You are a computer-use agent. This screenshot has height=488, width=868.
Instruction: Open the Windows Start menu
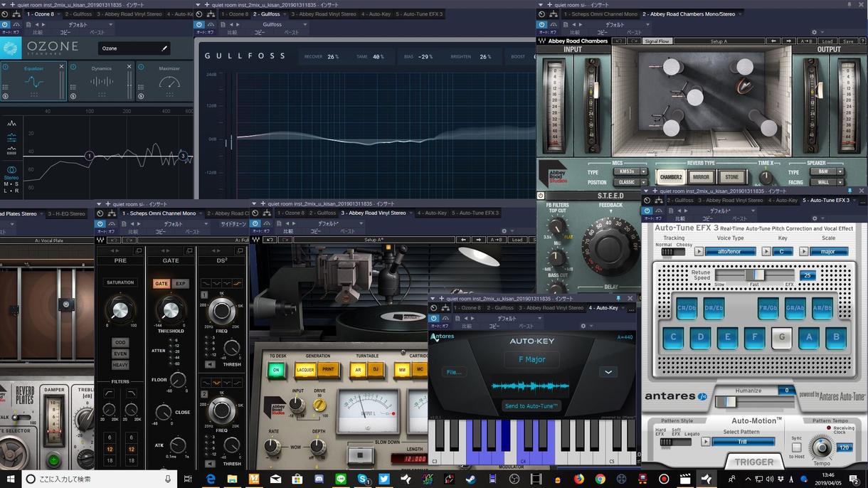pos(11,479)
